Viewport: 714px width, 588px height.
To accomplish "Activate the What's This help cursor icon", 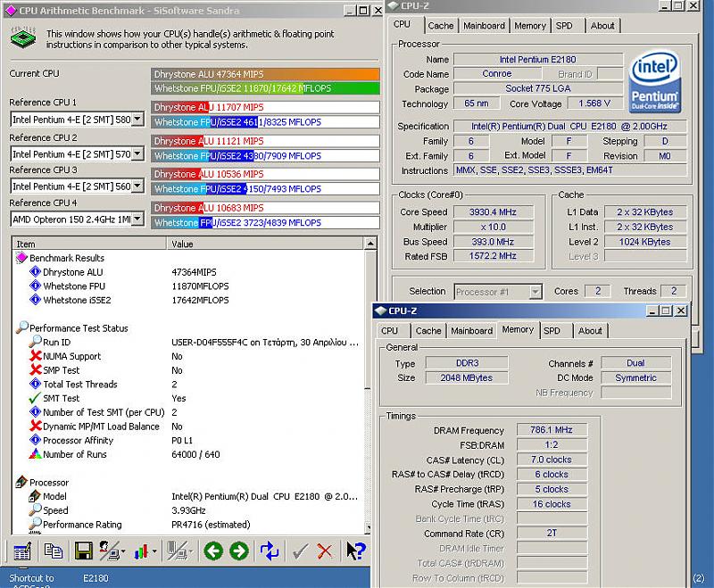I will [x=355, y=551].
